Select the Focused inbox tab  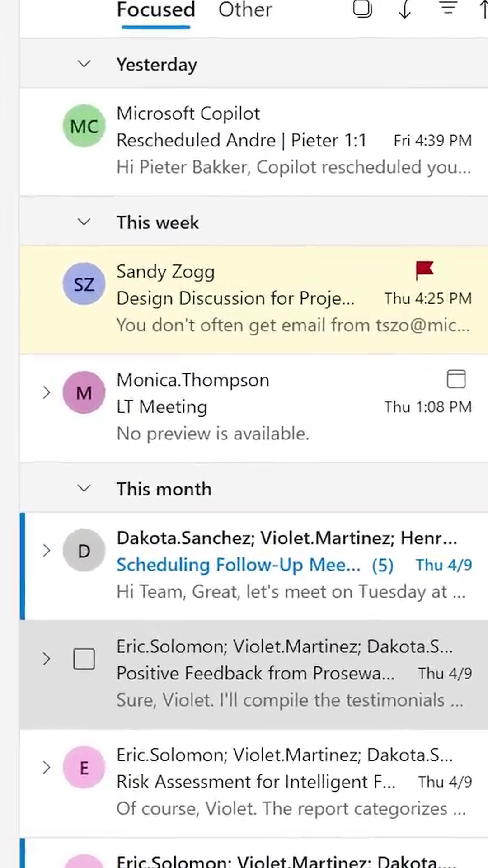pyautogui.click(x=155, y=10)
